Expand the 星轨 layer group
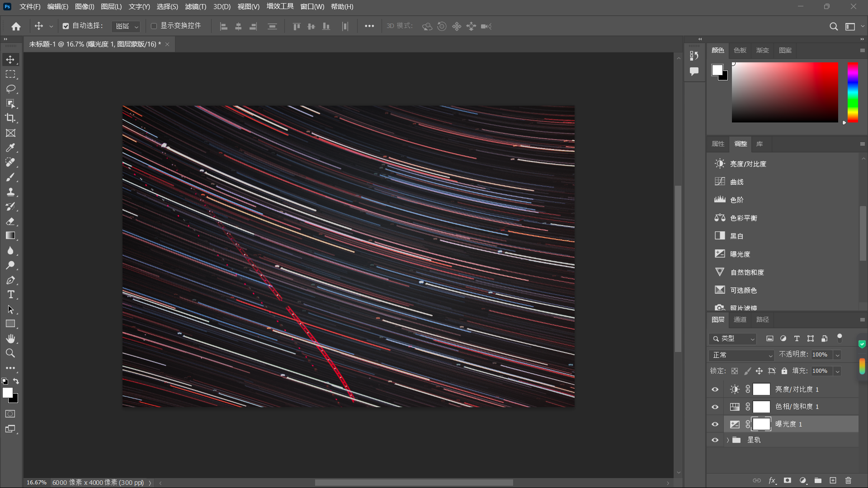868x488 pixels. [x=728, y=440]
